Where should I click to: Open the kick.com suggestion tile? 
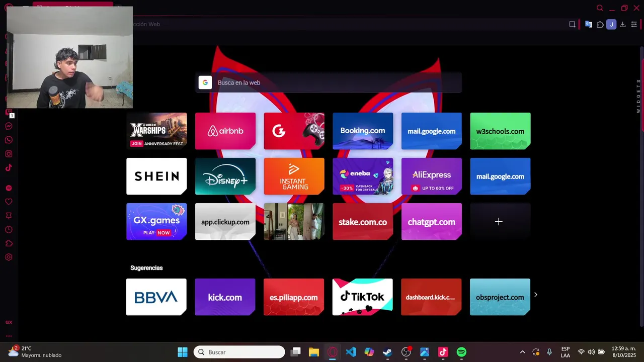(225, 297)
